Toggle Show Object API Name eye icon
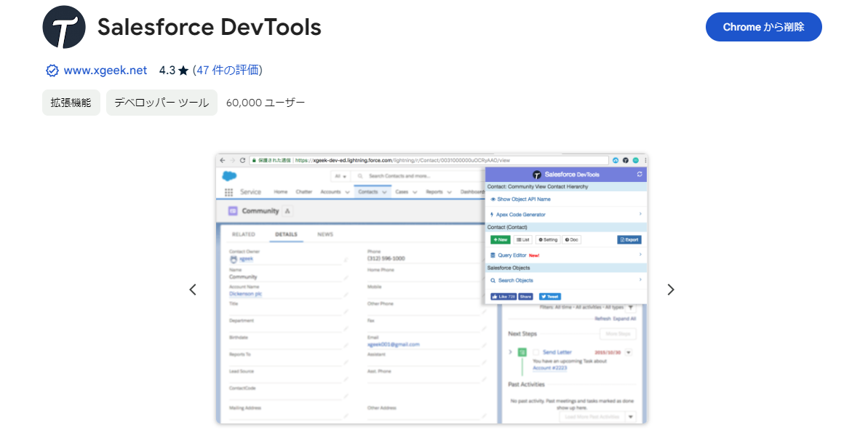This screenshot has width=868, height=430. (x=492, y=198)
